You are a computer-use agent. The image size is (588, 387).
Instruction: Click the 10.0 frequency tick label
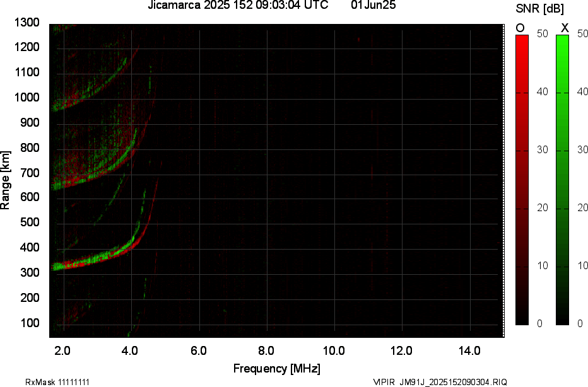click(x=334, y=351)
